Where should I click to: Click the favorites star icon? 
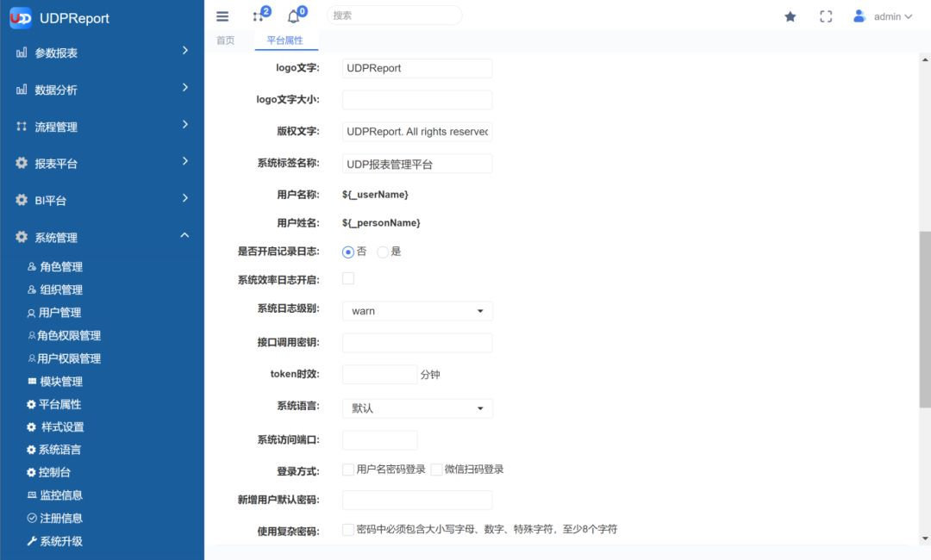[x=790, y=16]
